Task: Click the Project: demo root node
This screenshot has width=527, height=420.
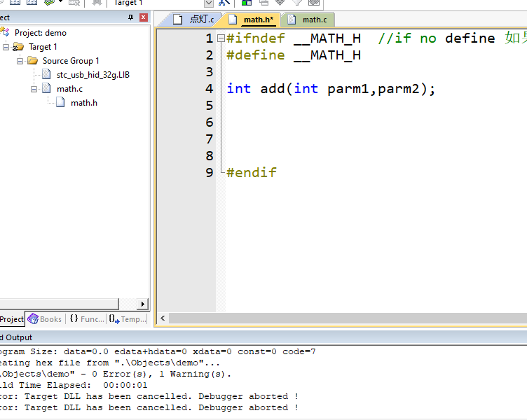Action: point(41,33)
